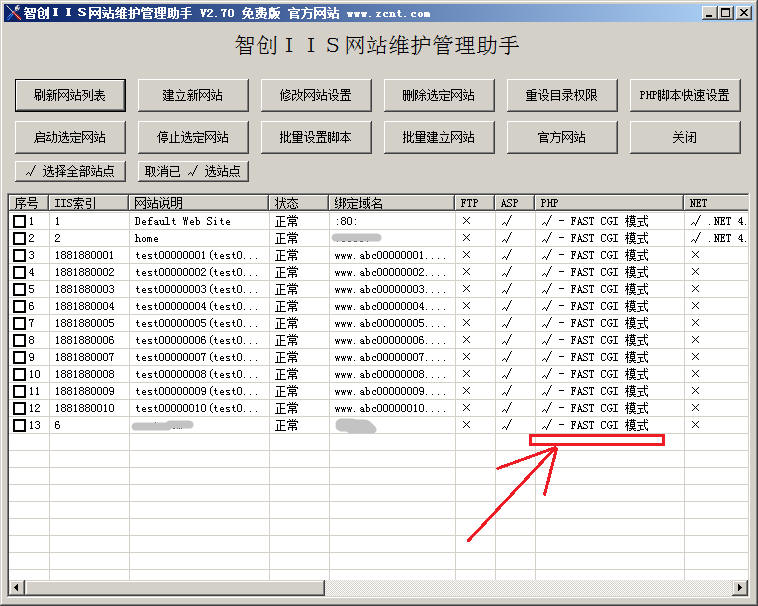Image resolution: width=758 pixels, height=606 pixels.
Task: Select checkbox for row 6 test00000004
Action: pos(19,306)
